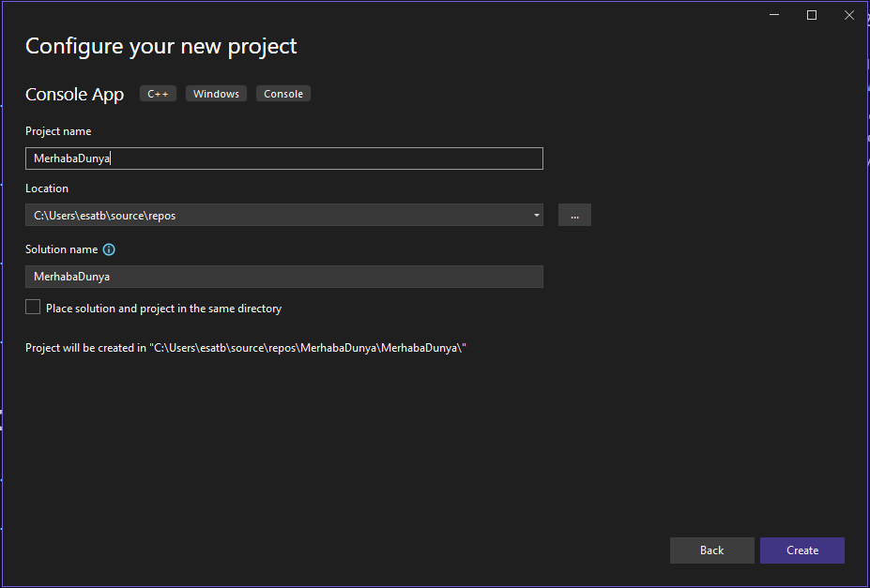This screenshot has height=588, width=870.
Task: Select the Windows platform tag
Action: (216, 94)
